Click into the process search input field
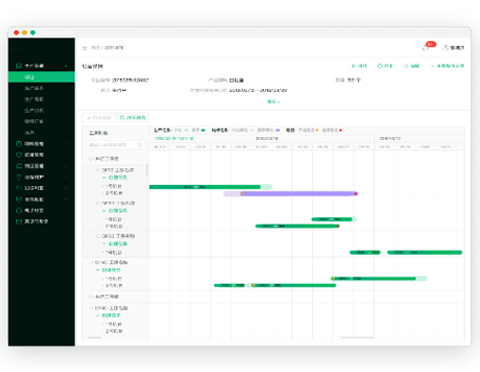Viewport: 480px width, 372px height. (112, 145)
